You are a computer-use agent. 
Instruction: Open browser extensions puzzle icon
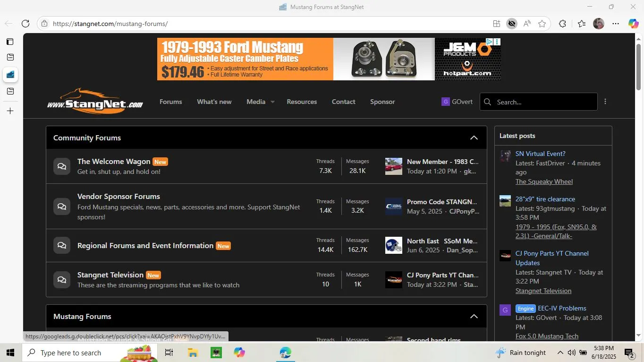pos(562,24)
